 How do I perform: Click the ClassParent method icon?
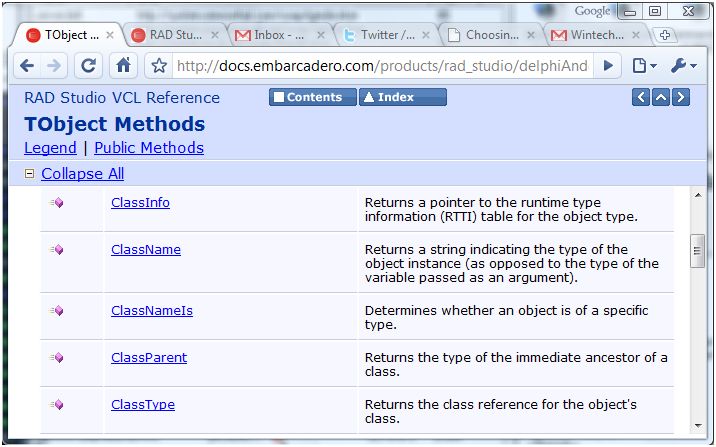[x=57, y=358]
